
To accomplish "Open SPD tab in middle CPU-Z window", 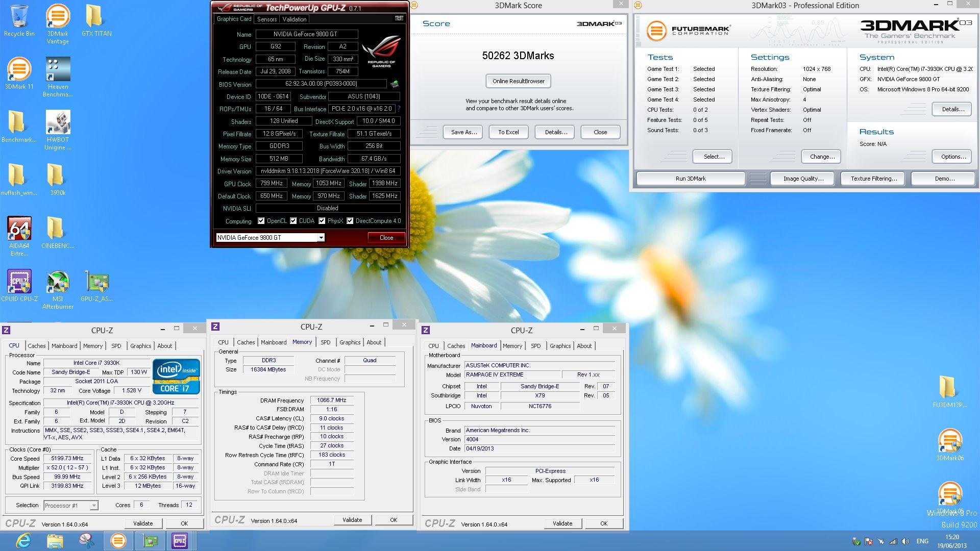I will click(x=326, y=342).
